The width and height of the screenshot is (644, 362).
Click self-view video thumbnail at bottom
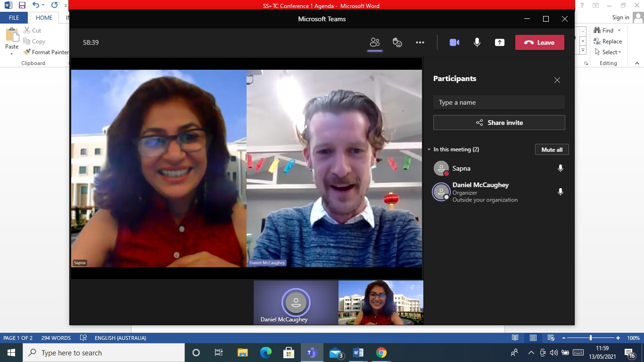(x=381, y=303)
